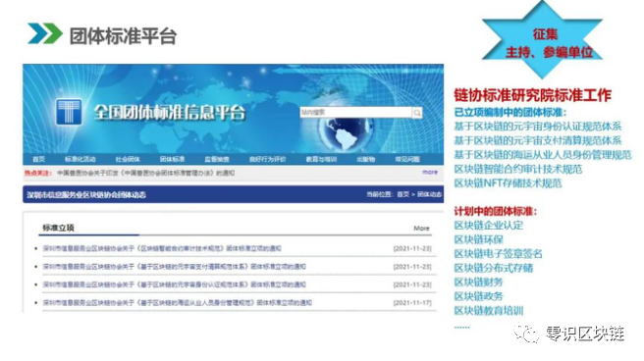Screen dimensions: 644x361
Task: Click the slide title 团体标准平台
Action: (123, 36)
